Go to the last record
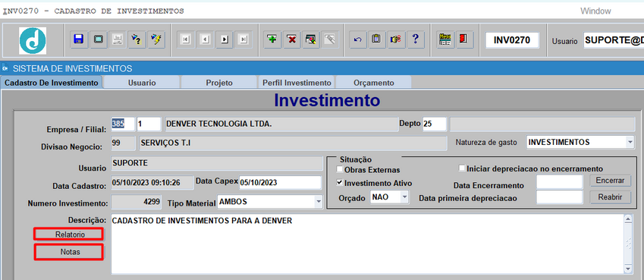This screenshot has width=644, height=280. tap(244, 39)
